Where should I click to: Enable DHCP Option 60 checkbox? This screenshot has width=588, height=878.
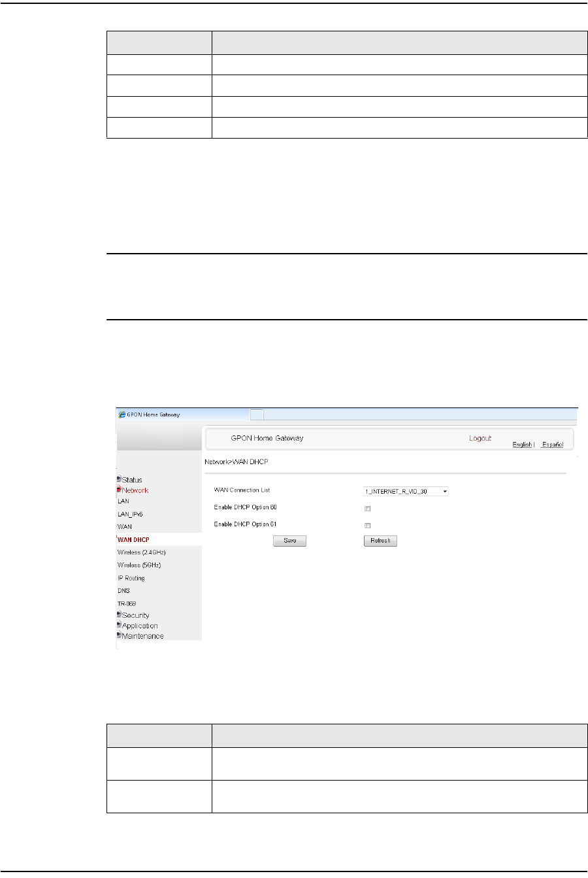pos(367,509)
